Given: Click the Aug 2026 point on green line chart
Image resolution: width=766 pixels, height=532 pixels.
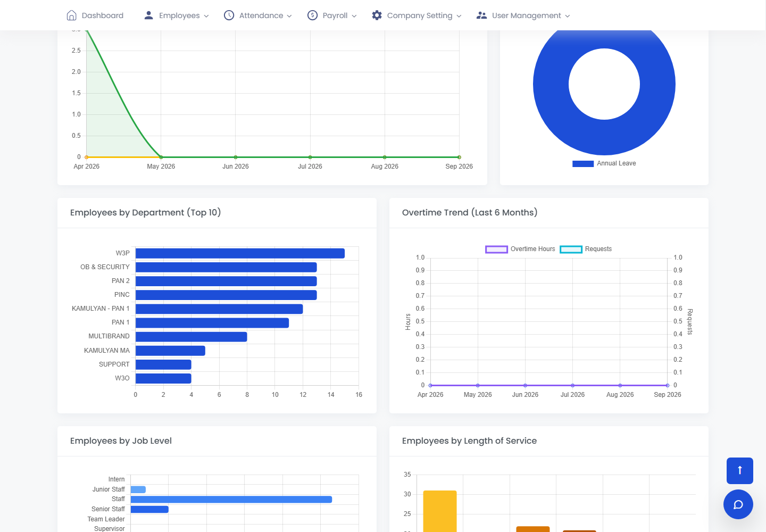Looking at the screenshot, I should (x=385, y=157).
